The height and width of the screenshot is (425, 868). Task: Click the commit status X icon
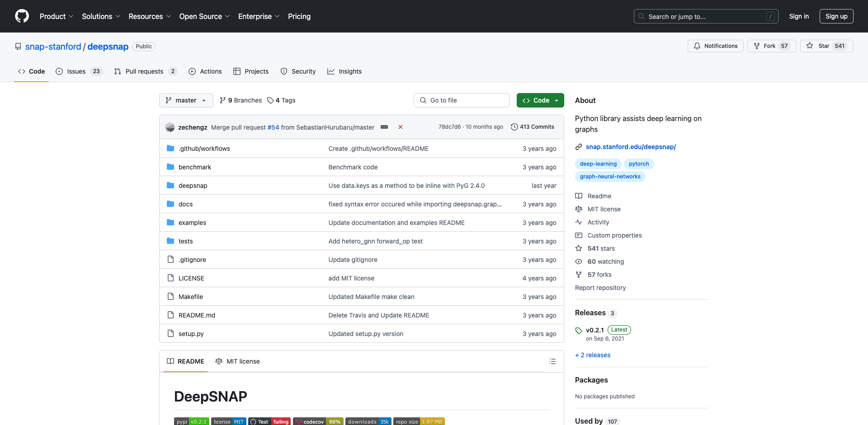coord(401,127)
